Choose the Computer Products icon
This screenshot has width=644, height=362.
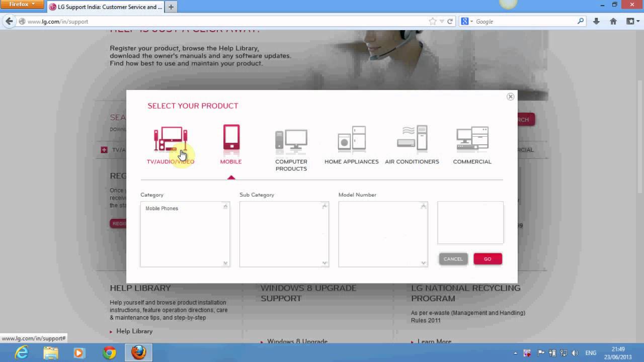click(291, 141)
